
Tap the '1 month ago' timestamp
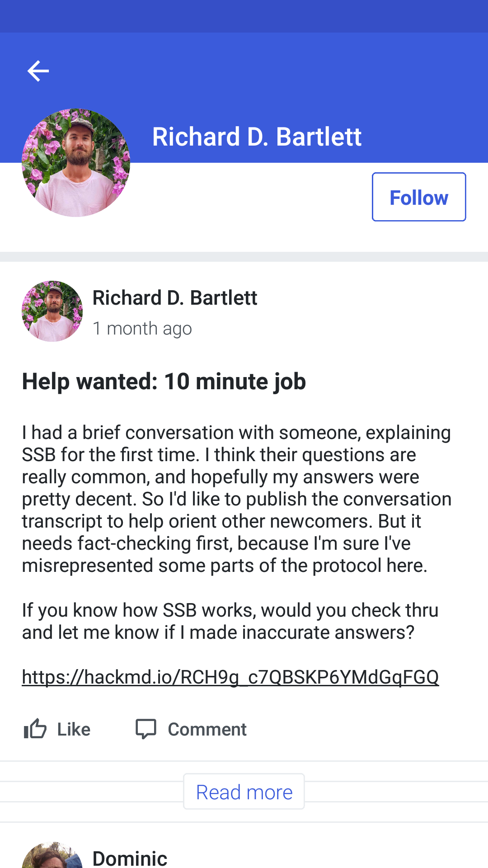pos(142,328)
